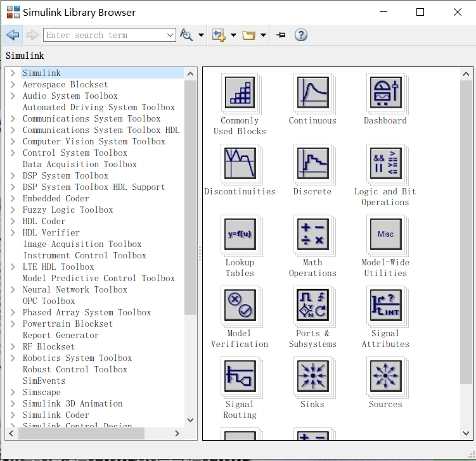Expand the Simulink tree node

point(13,73)
